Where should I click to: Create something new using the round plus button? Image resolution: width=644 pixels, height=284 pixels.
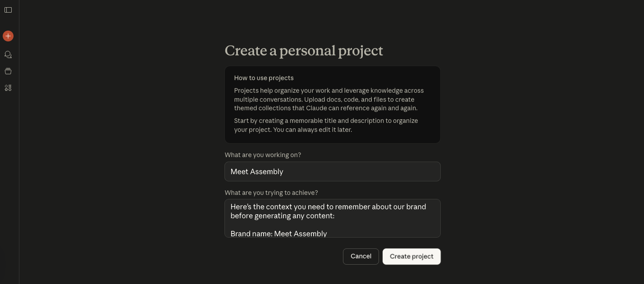pos(8,36)
